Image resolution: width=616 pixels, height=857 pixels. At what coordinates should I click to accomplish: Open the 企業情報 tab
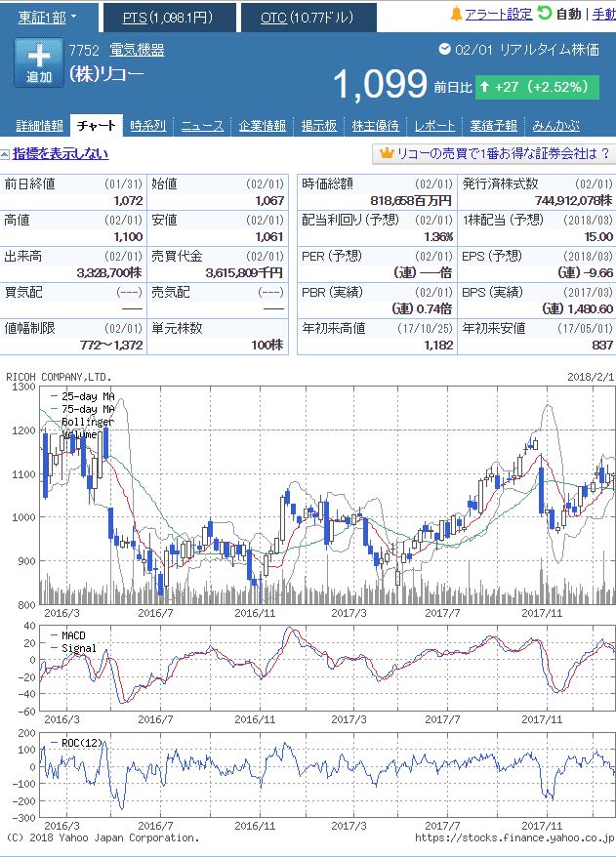(x=262, y=126)
